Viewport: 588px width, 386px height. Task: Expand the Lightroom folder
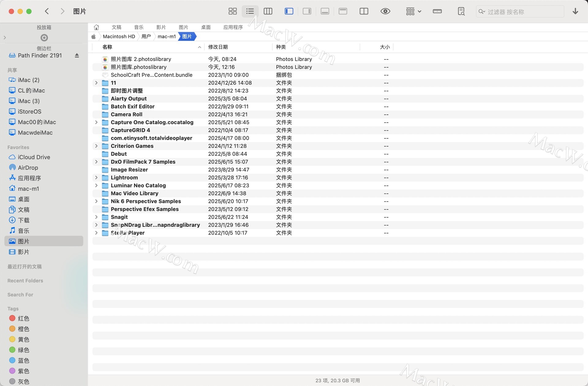point(96,178)
